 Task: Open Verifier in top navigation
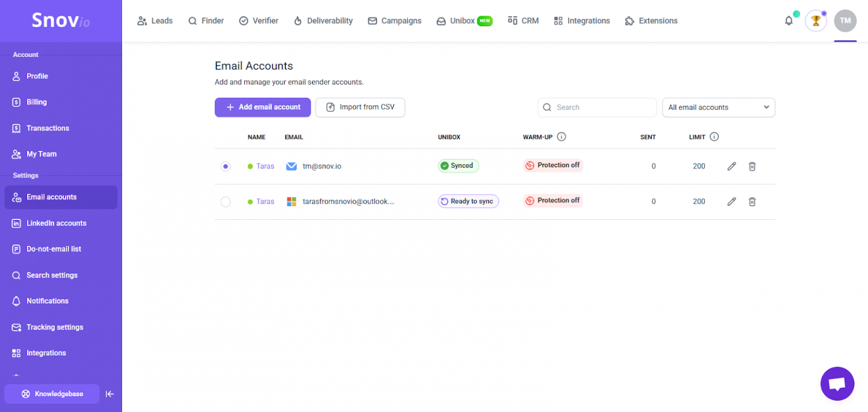click(x=259, y=21)
